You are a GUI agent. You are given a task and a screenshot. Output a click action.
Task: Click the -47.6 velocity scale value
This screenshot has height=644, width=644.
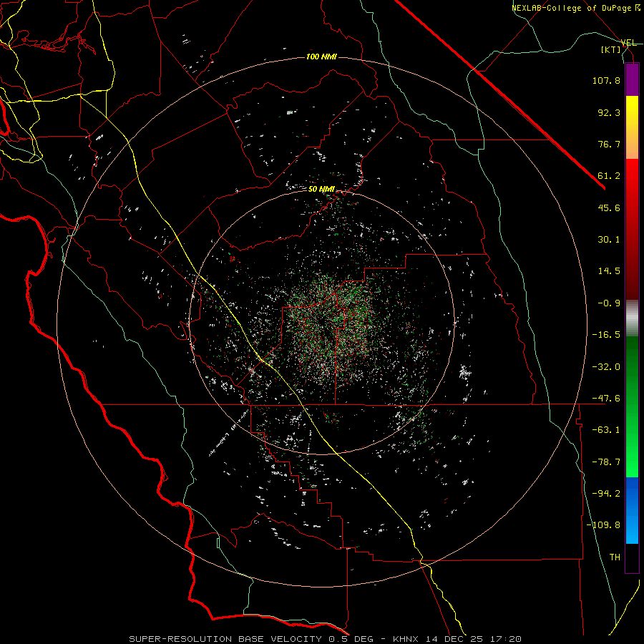coord(606,399)
